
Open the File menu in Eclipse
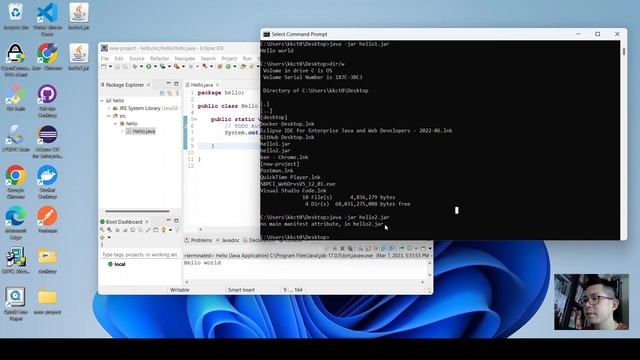coord(105,59)
